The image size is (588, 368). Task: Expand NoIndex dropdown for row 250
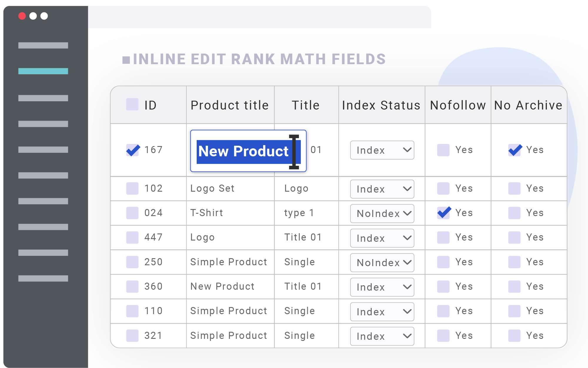382,263
